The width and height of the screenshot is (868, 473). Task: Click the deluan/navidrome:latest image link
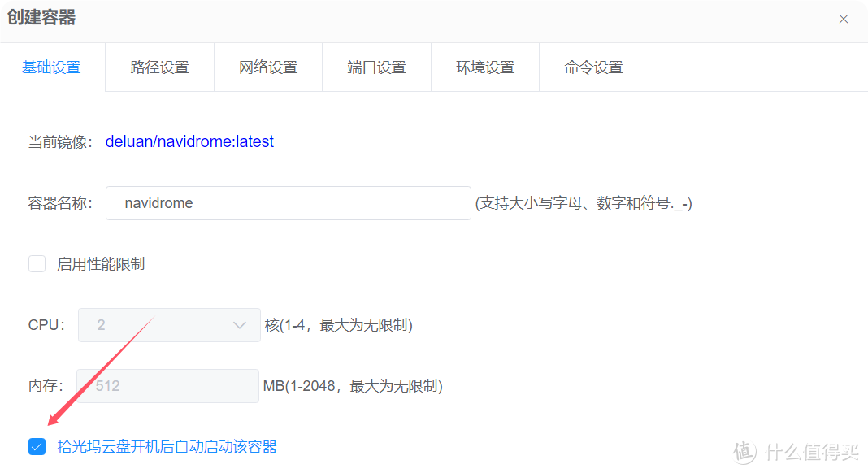pyautogui.click(x=189, y=141)
